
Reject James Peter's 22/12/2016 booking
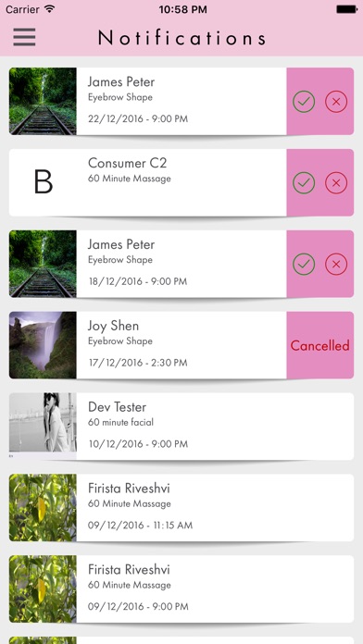tap(336, 102)
